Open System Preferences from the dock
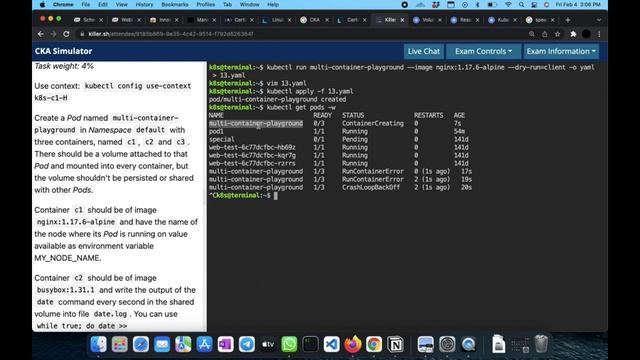 pos(447,344)
